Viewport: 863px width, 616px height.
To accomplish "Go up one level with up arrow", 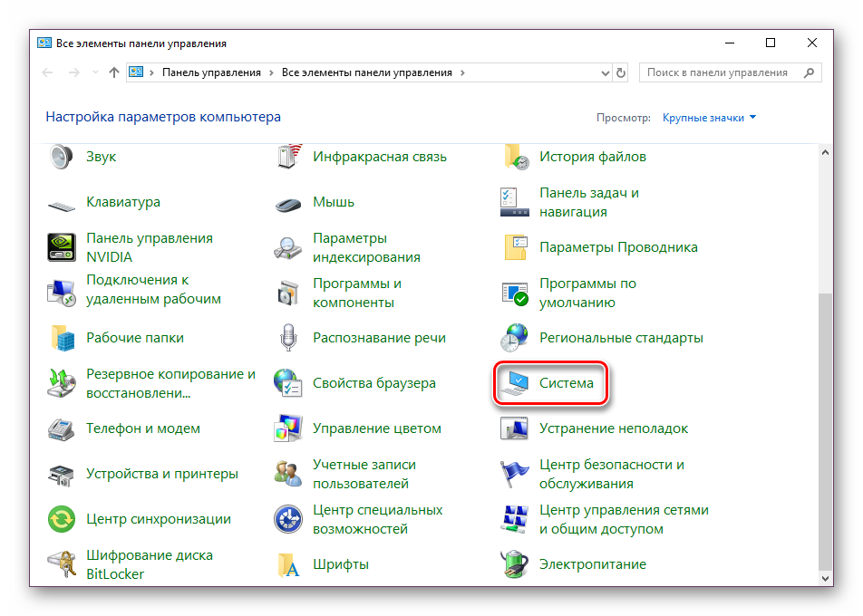I will pos(114,72).
